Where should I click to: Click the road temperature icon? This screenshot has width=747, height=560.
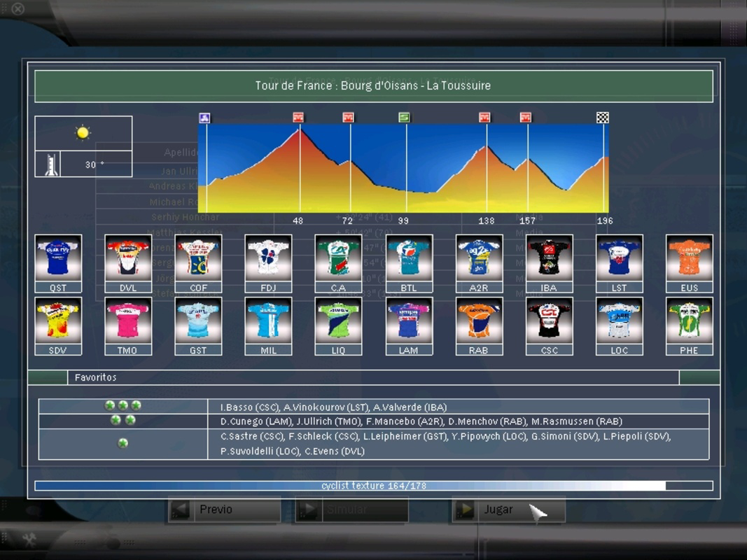point(51,164)
